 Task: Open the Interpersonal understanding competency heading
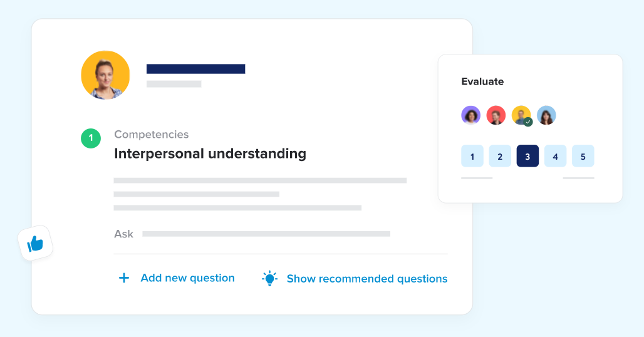[210, 153]
